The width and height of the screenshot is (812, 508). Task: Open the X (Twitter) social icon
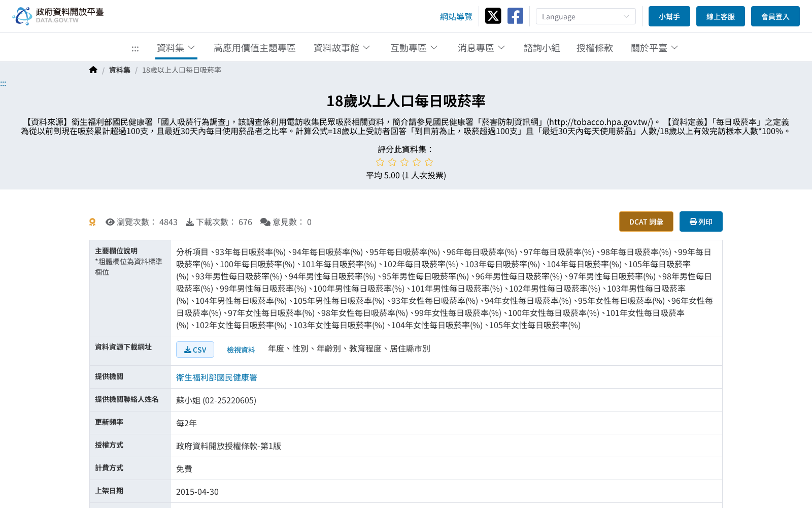493,16
